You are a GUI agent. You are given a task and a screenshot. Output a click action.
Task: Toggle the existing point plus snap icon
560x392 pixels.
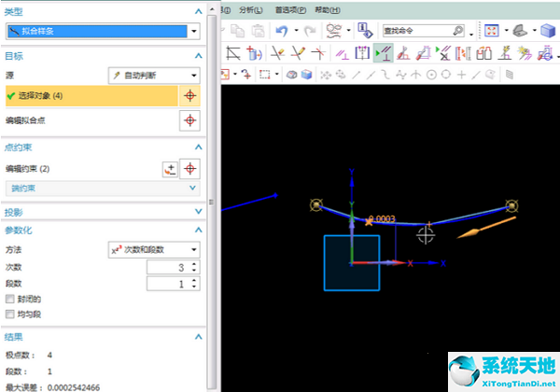461,75
